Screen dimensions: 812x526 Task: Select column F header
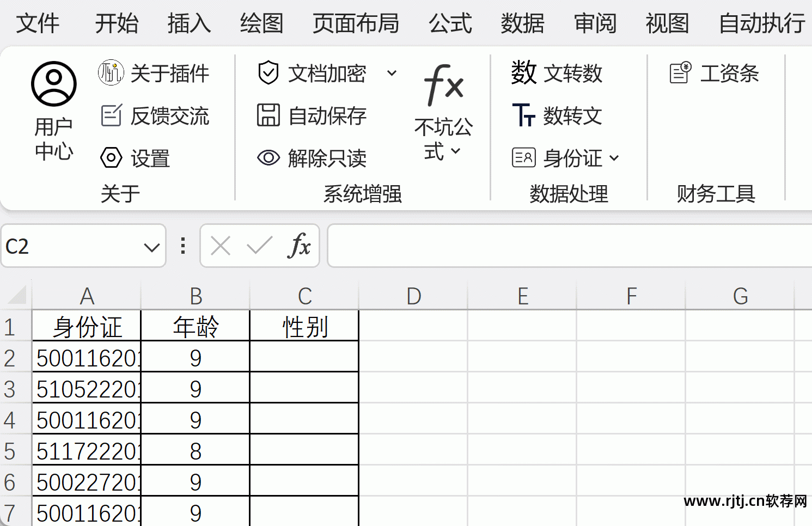click(x=631, y=296)
